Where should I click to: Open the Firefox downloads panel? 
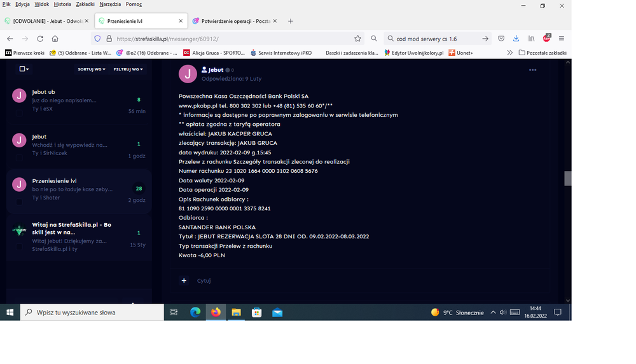(x=516, y=39)
